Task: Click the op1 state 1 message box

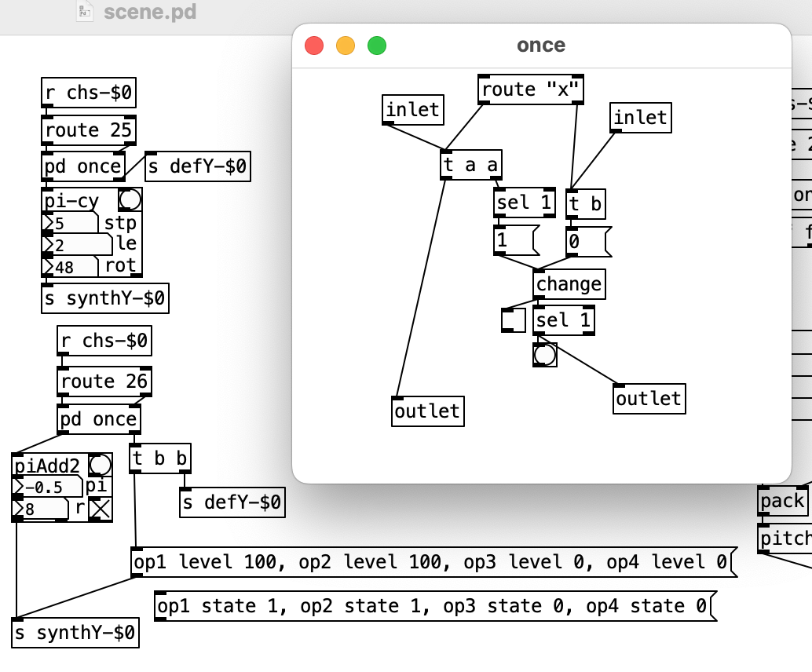Action: pos(436,606)
